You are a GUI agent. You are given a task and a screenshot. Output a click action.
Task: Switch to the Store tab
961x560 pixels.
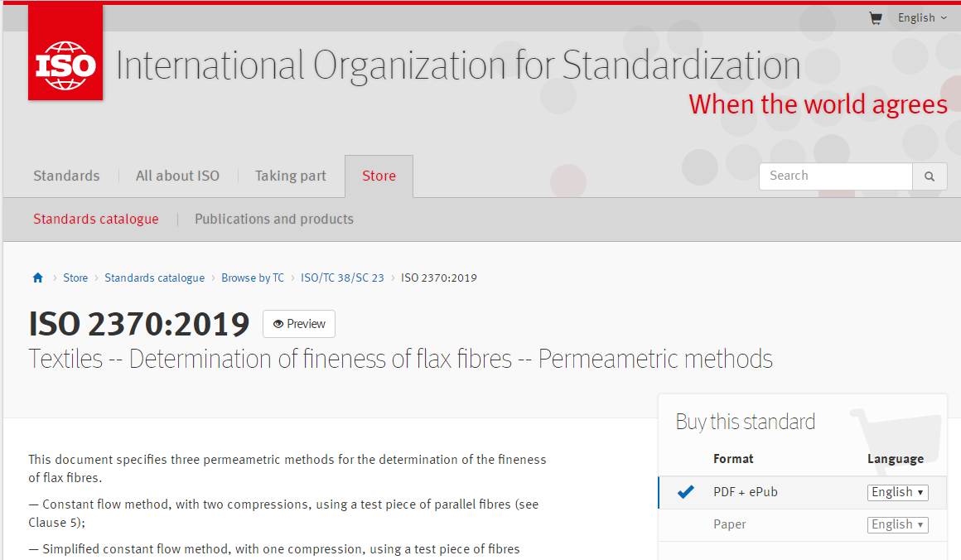pyautogui.click(x=379, y=176)
